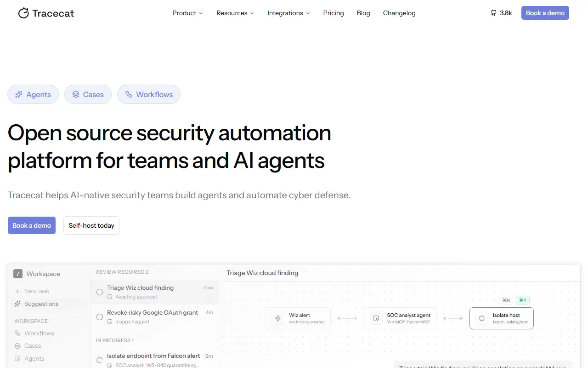Viewport: 588px width, 368px height.
Task: Click the 'REVIEW REQUIRED 2' section label
Action: [122, 272]
